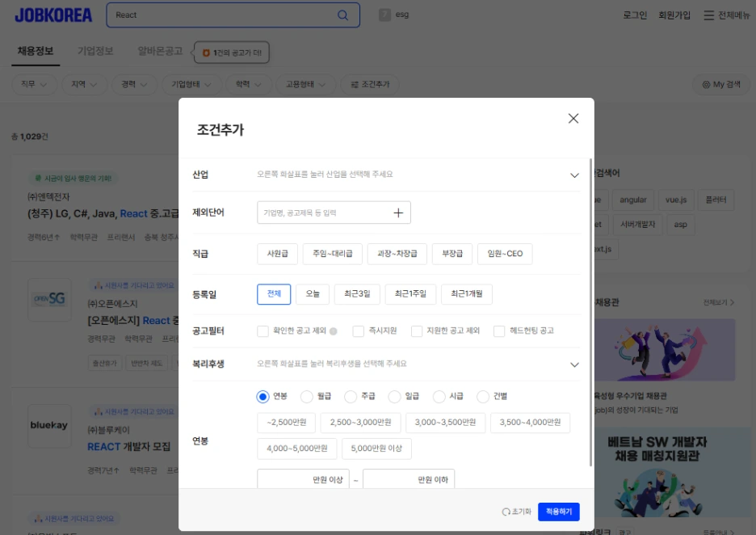This screenshot has width=756, height=535.
Task: Choose the 5,000만원 이상 salary range
Action: (376, 449)
